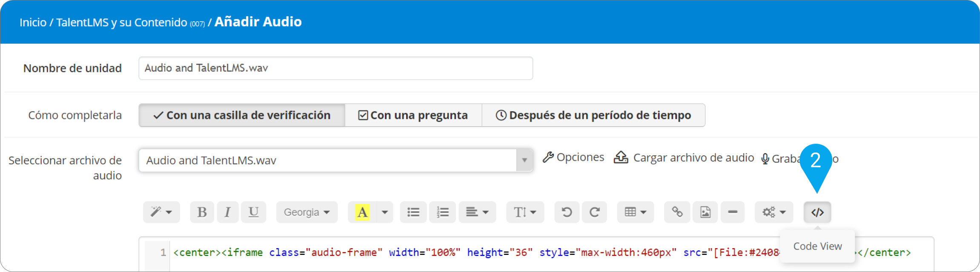Insert a hyperlink with link icon
The height and width of the screenshot is (272, 980).
677,212
